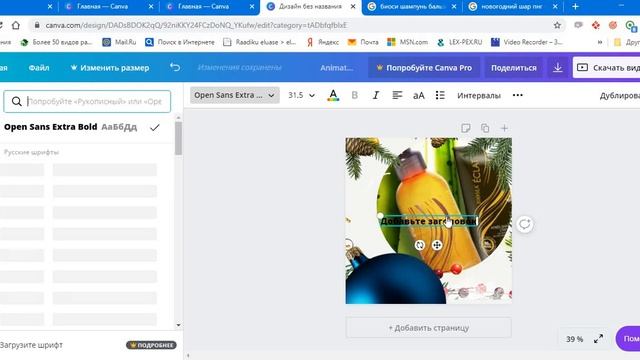Open Яндекс bookmark
Viewport: 640px width, 360px height.
point(322,42)
